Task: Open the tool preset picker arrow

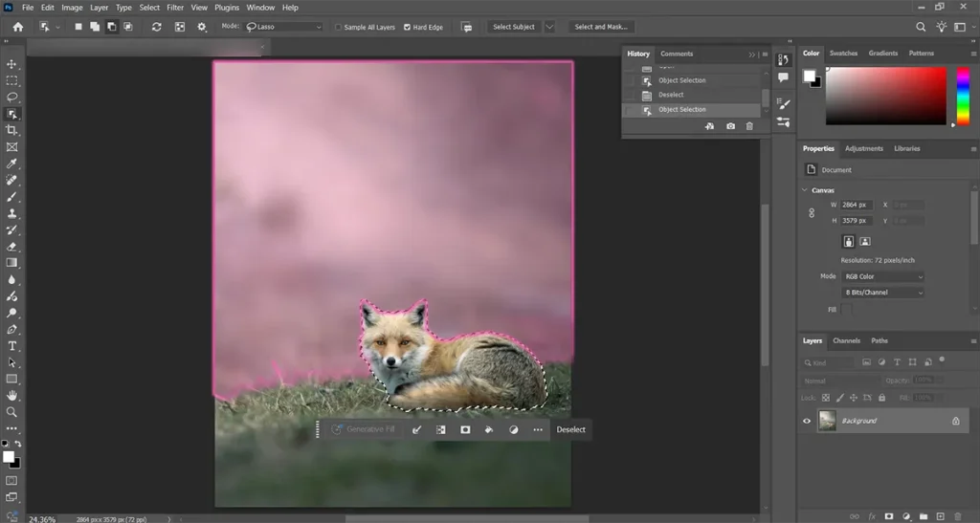Action: [x=57, y=27]
